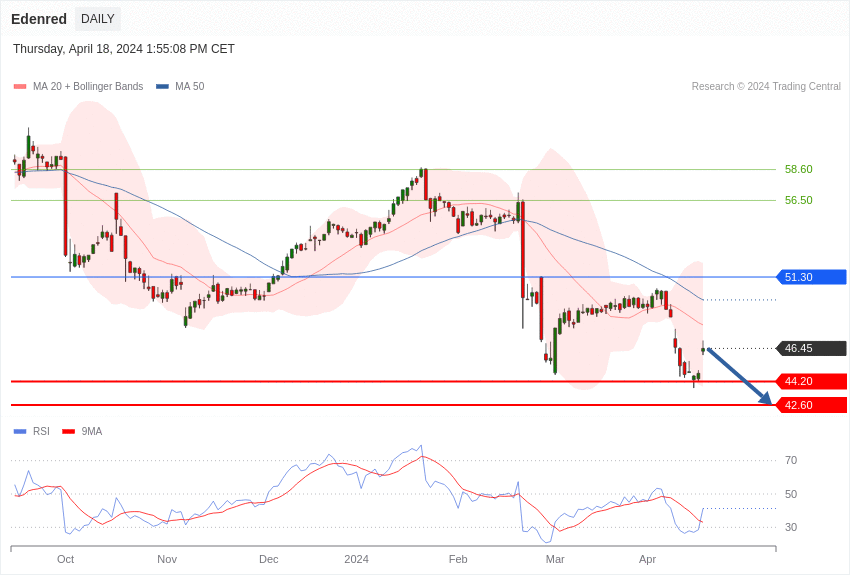Click the DAILY timeframe badge
The width and height of the screenshot is (850, 576).
(x=98, y=19)
